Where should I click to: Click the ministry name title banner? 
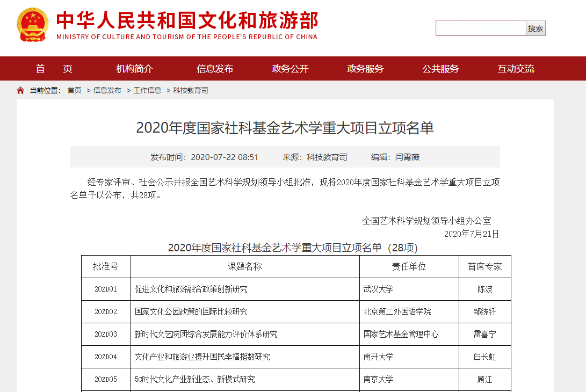[x=187, y=25]
